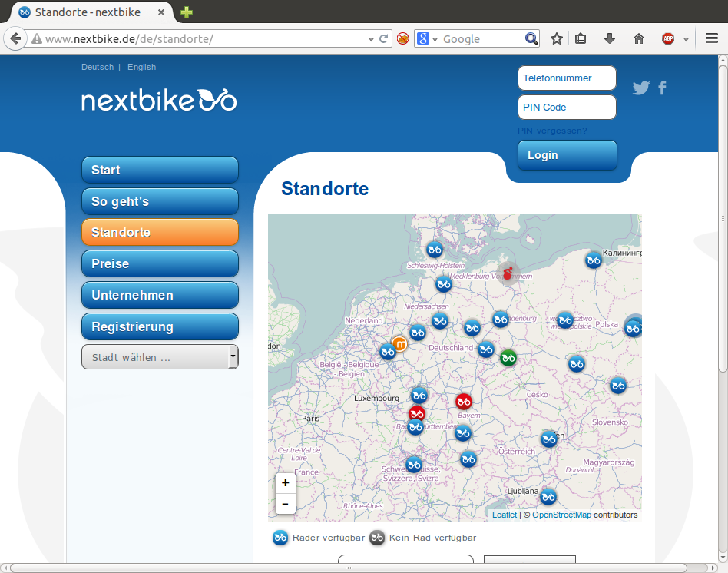Select the Standorte menu item
The height and width of the screenshot is (573, 728).
coord(160,232)
